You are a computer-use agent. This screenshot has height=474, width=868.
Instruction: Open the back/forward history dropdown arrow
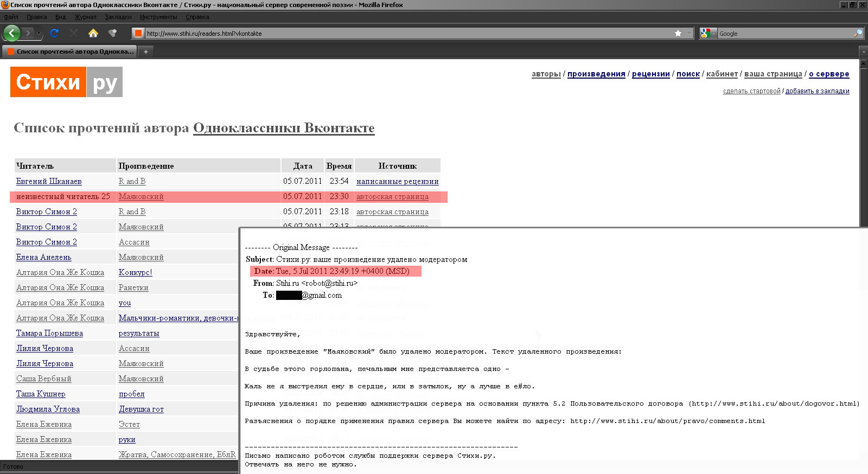[39, 33]
